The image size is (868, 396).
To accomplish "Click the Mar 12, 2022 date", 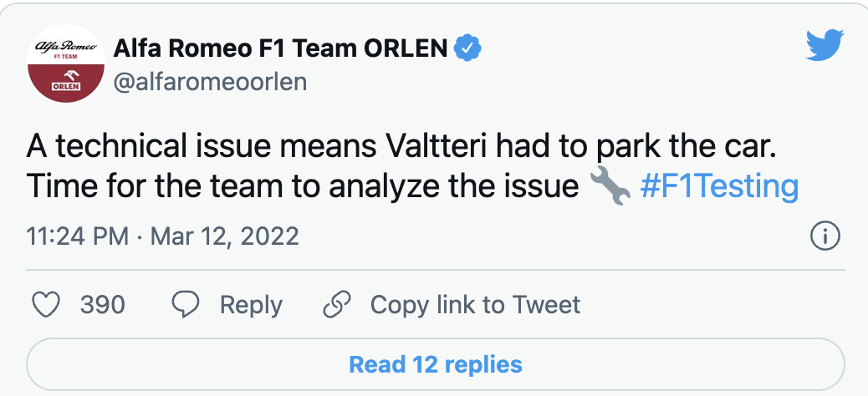I will click(x=224, y=236).
